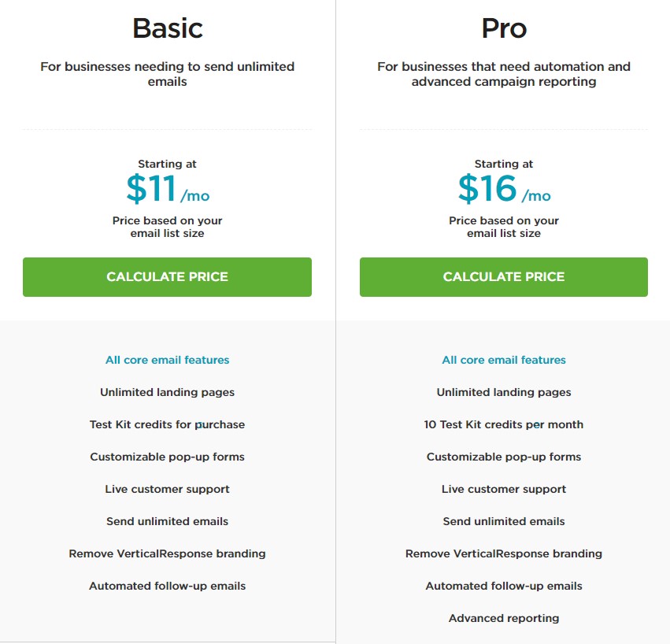This screenshot has width=670, height=644.
Task: Click Calculate Price button for Pro plan
Action: 504,277
